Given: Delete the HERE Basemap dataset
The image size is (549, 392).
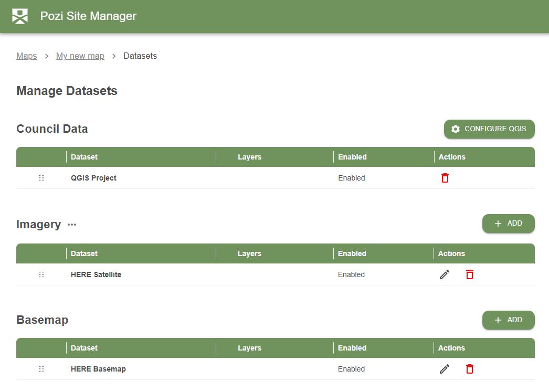Looking at the screenshot, I should point(469,368).
